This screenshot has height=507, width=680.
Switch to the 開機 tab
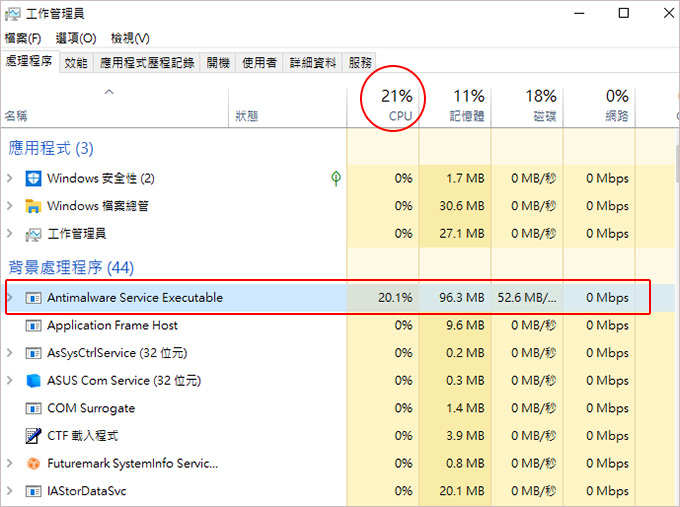point(218,63)
